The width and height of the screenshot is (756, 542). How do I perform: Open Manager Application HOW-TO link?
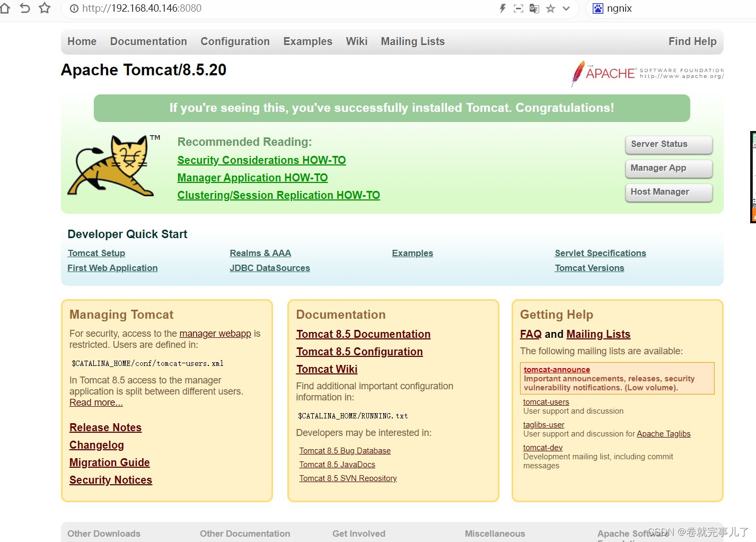tap(252, 178)
